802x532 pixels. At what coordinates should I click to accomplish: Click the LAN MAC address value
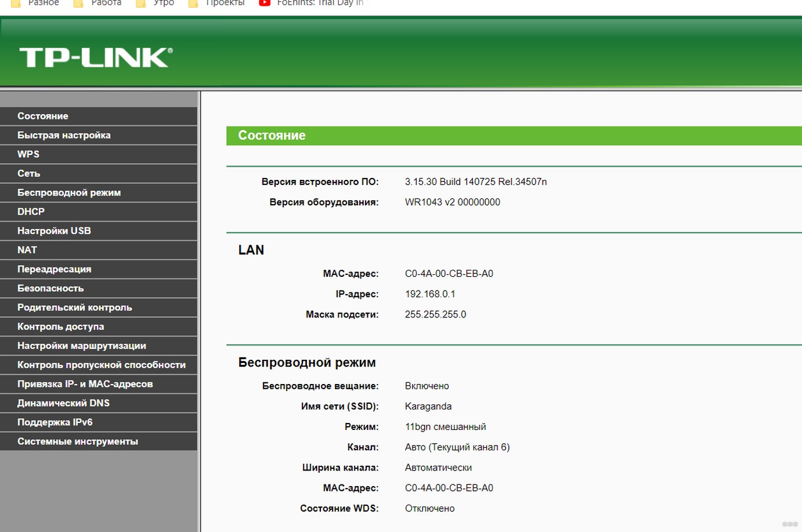click(x=449, y=273)
